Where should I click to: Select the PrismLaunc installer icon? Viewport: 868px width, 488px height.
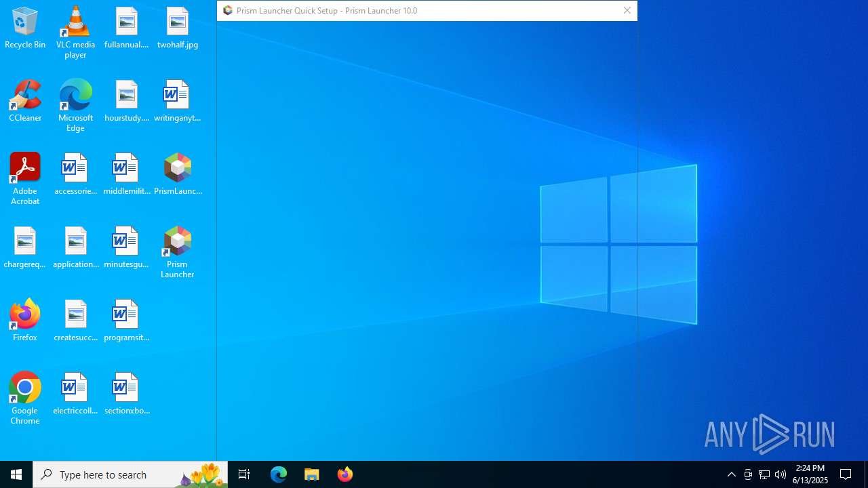[178, 175]
